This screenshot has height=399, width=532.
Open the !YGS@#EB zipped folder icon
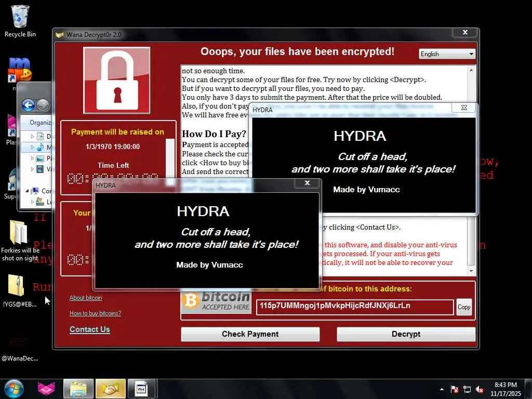(16, 285)
